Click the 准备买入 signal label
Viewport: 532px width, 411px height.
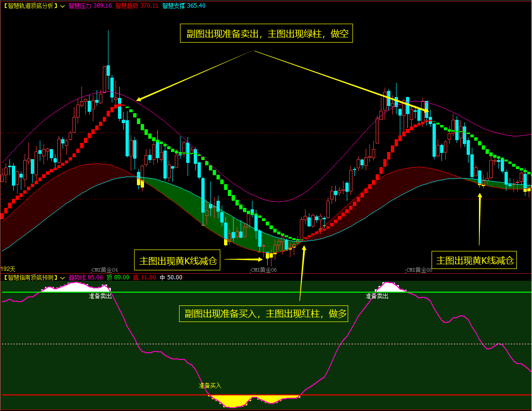pyautogui.click(x=210, y=385)
